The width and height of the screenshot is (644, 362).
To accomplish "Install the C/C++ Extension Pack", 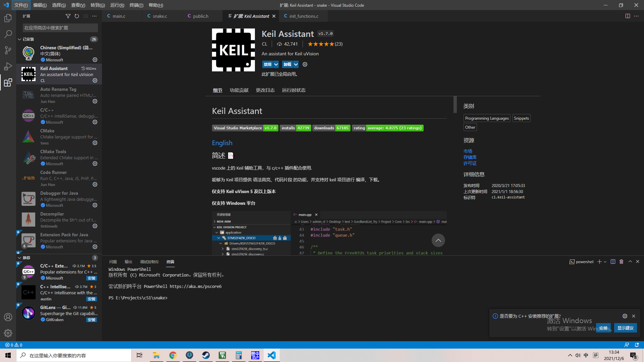I will pyautogui.click(x=92, y=278).
